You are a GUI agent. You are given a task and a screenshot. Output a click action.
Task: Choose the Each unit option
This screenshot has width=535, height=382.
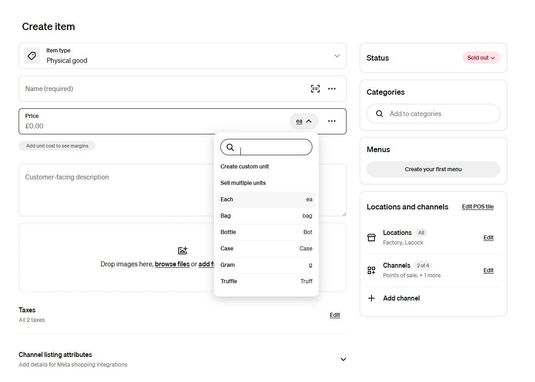point(266,199)
